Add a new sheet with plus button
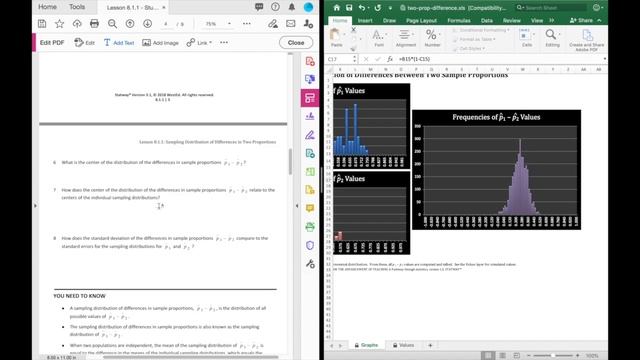The image size is (640, 360). coord(430,345)
